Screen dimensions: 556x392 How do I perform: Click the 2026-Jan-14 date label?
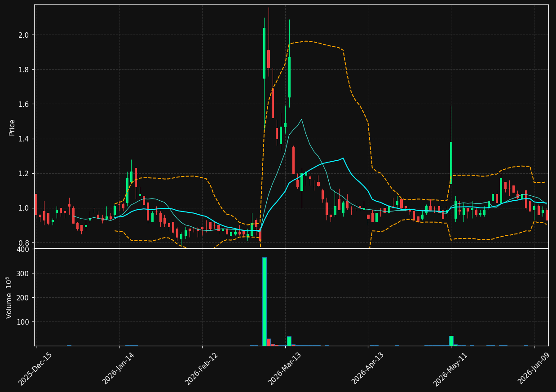point(118,369)
